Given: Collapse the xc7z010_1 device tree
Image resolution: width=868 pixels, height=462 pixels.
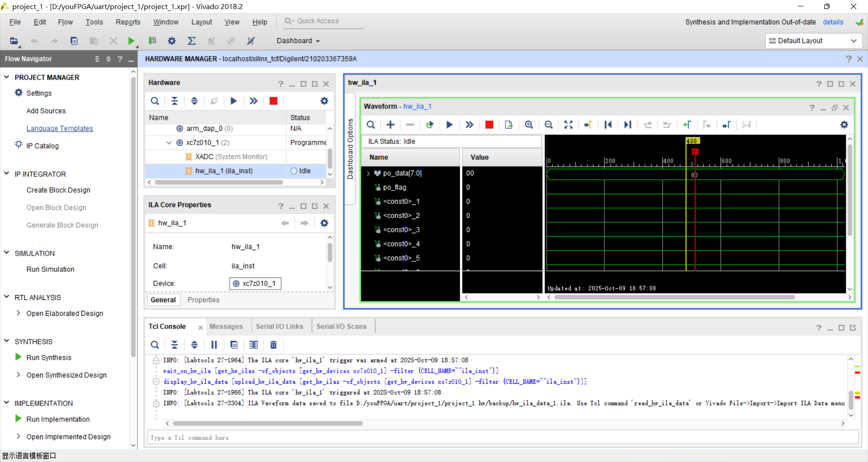Looking at the screenshot, I should (169, 143).
